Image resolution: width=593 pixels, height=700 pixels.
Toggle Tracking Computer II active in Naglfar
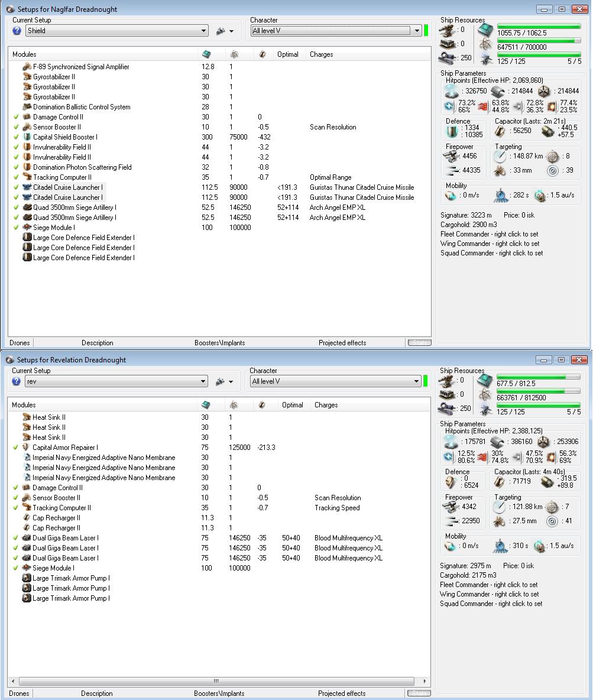tap(16, 177)
